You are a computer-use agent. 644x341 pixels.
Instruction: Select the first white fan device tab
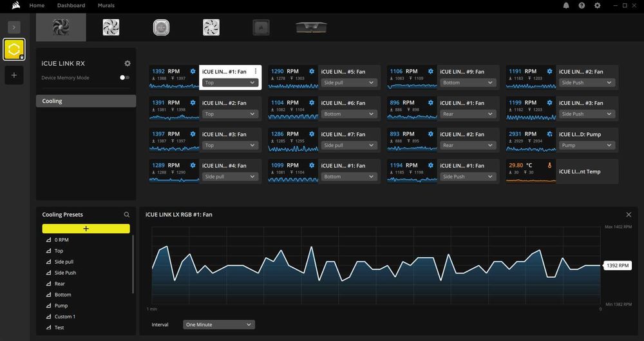[111, 27]
